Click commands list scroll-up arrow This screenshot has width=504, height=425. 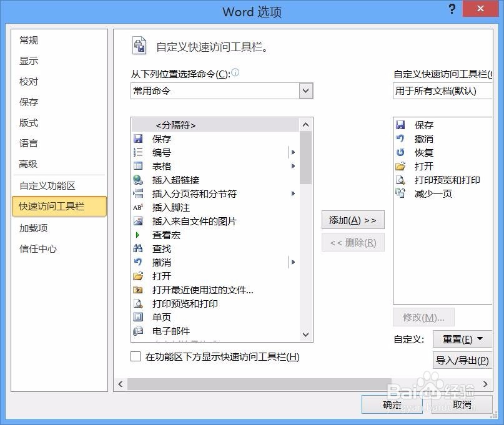click(x=305, y=125)
